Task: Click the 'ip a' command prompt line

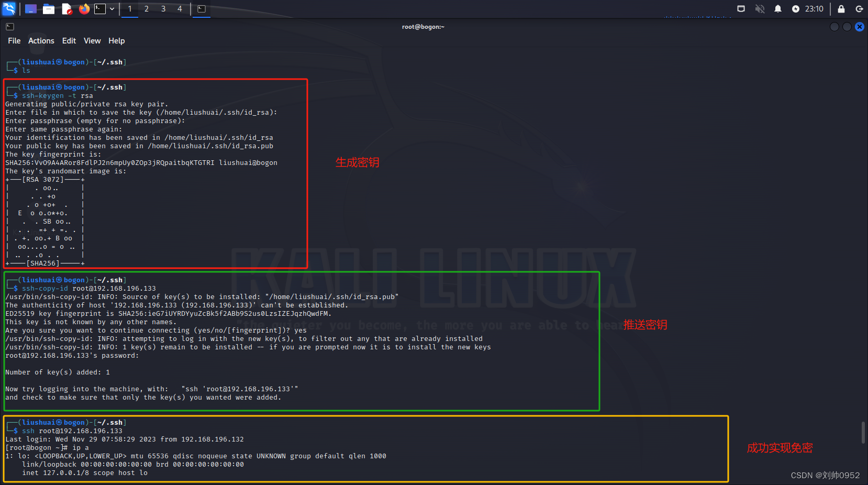Action: 47,448
